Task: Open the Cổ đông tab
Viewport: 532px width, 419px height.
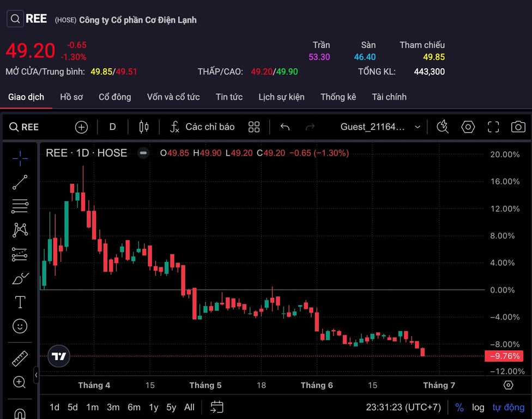Action: pos(114,97)
